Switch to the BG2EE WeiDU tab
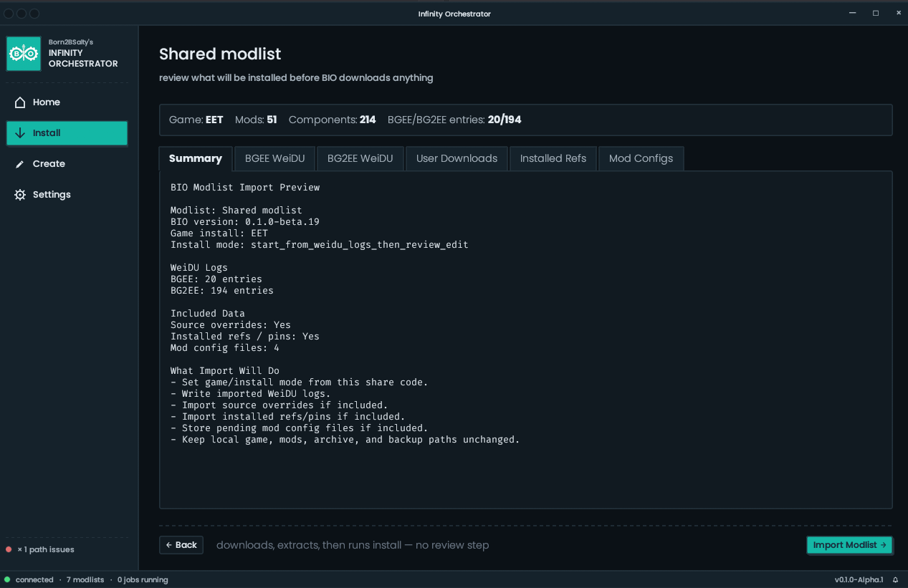The width and height of the screenshot is (908, 588). tap(360, 158)
